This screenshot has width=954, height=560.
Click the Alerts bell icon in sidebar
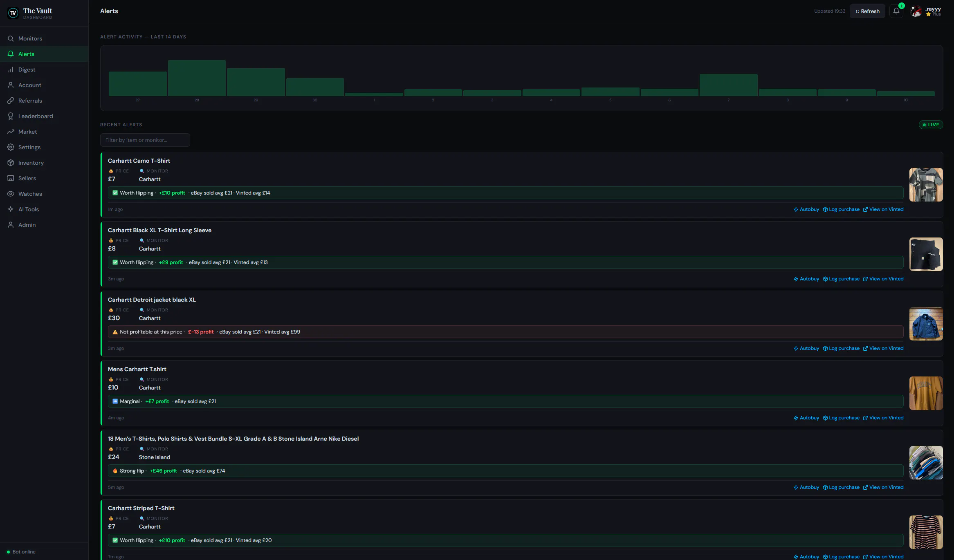(x=11, y=54)
